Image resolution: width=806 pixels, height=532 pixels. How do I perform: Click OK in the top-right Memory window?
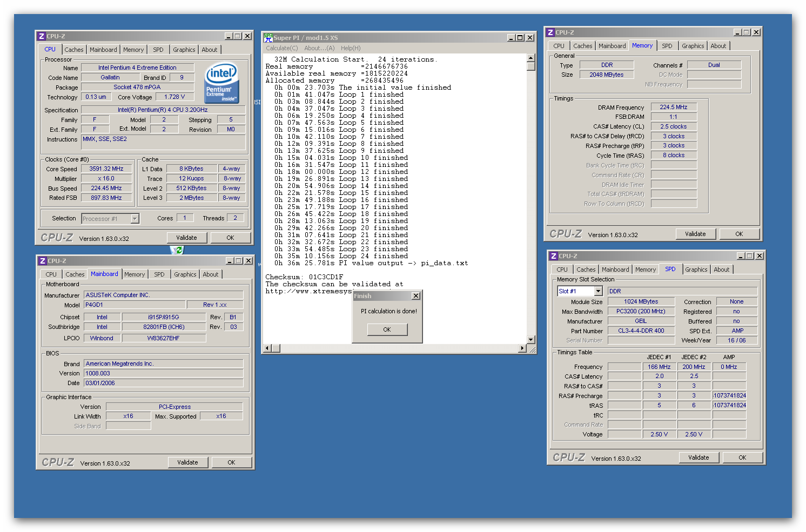740,234
